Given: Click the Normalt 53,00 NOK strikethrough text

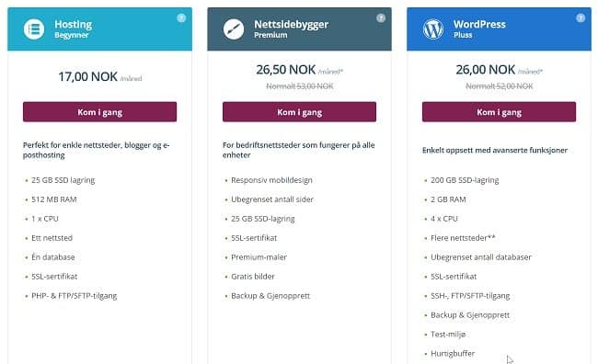Looking at the screenshot, I should [x=299, y=86].
